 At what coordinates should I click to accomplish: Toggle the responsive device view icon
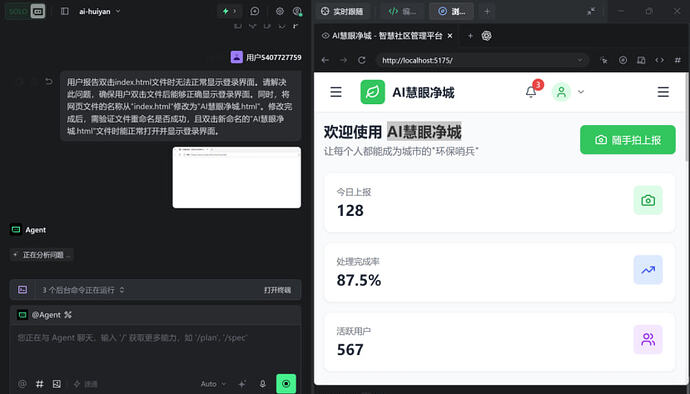(x=641, y=60)
